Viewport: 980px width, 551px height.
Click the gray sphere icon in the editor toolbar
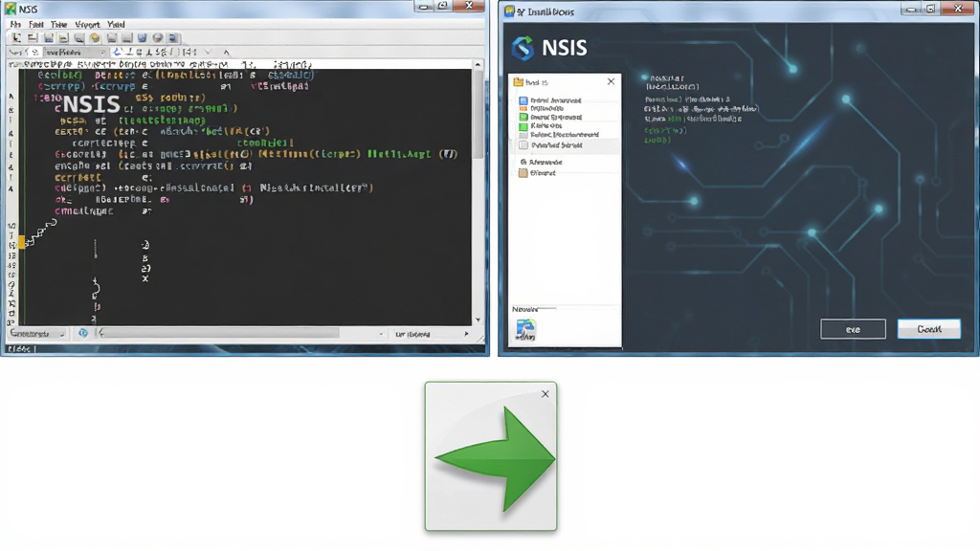158,38
